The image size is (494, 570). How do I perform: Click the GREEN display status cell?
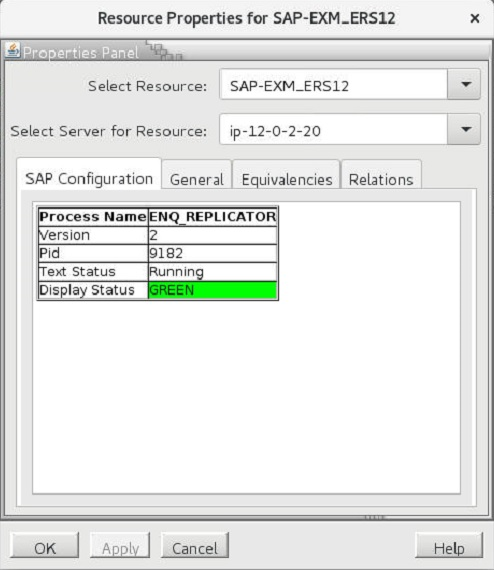[213, 290]
